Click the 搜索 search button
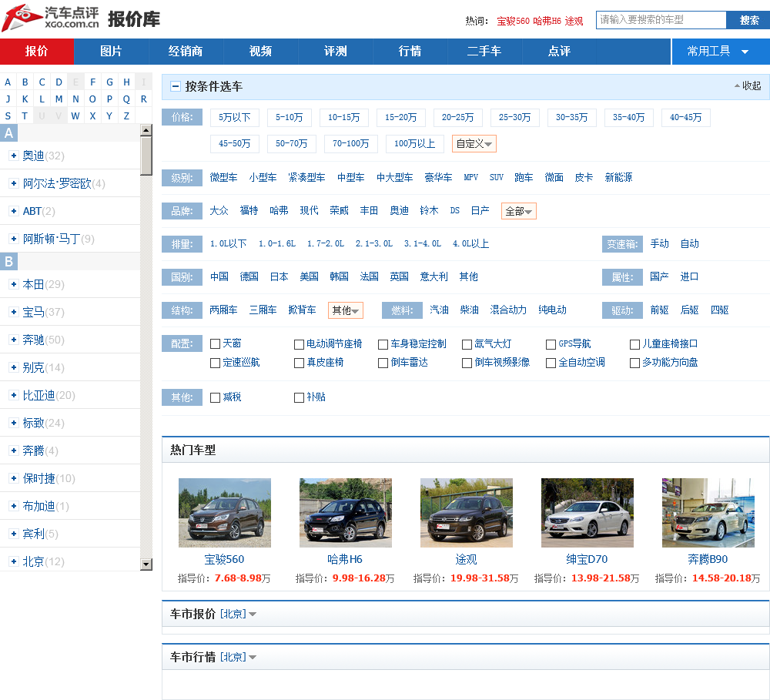 point(748,20)
